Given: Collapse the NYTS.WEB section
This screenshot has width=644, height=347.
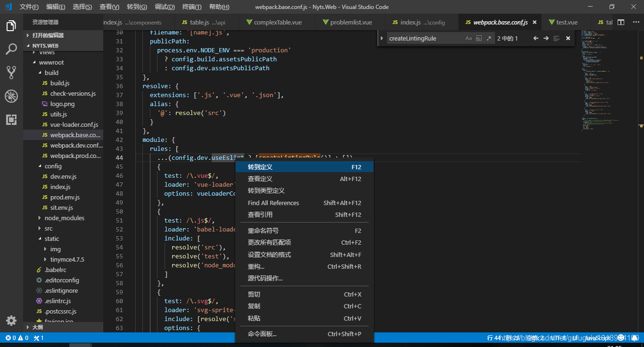Looking at the screenshot, I should click(63, 46).
